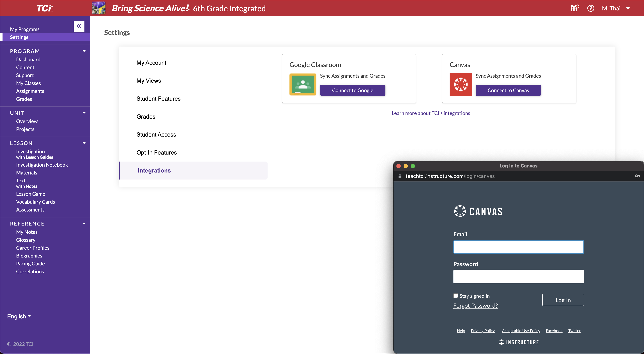644x354 pixels.
Task: Click the Connect to Canvas button
Action: coord(508,90)
